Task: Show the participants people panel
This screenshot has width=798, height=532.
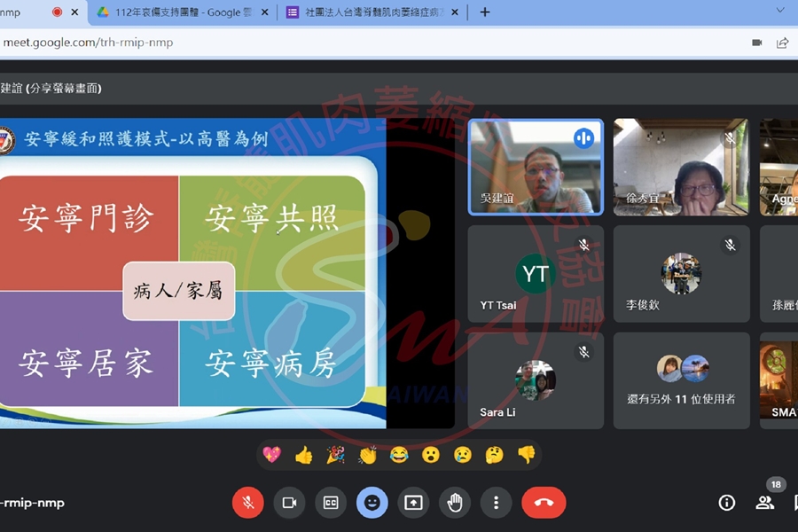Action: click(764, 503)
